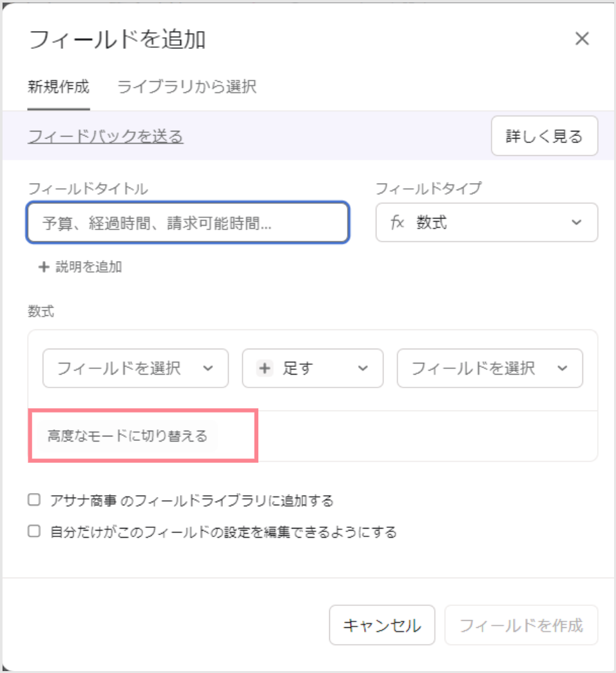
Task: Click chevron on the left フィールドを選択 box
Action: click(x=208, y=368)
